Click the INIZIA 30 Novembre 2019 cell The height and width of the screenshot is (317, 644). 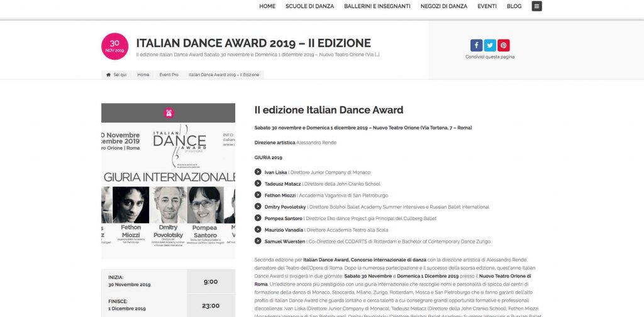point(144,281)
